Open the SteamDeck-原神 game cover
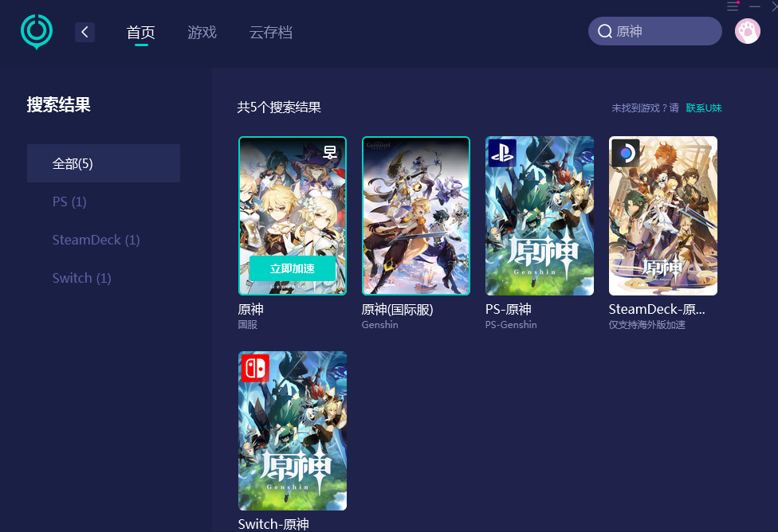Screen dimensions: 778x532 point(663,216)
